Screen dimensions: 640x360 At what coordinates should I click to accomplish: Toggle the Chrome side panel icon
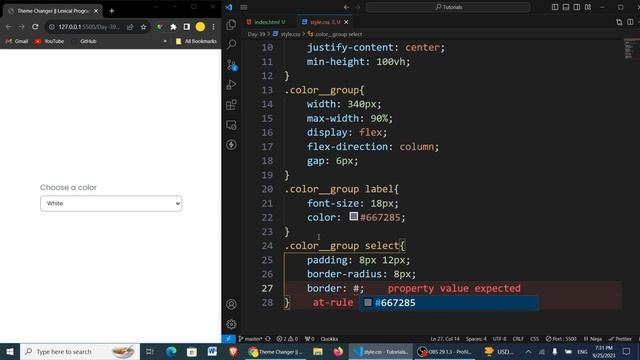(x=187, y=27)
